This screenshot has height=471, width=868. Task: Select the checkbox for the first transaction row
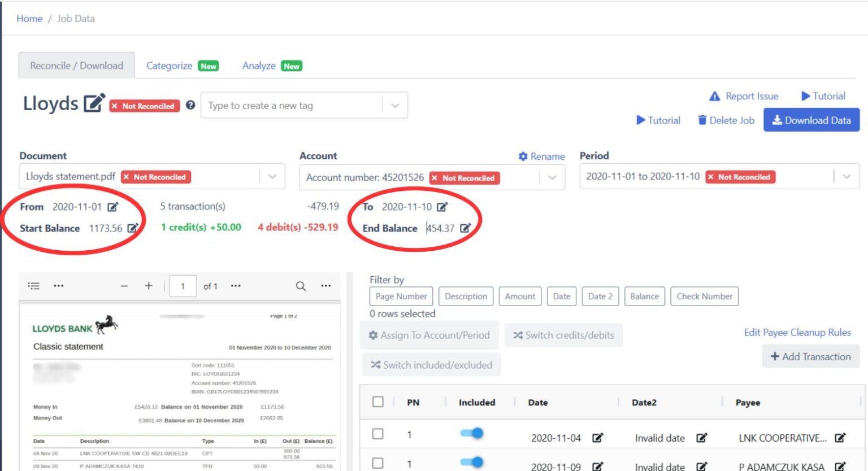[377, 433]
